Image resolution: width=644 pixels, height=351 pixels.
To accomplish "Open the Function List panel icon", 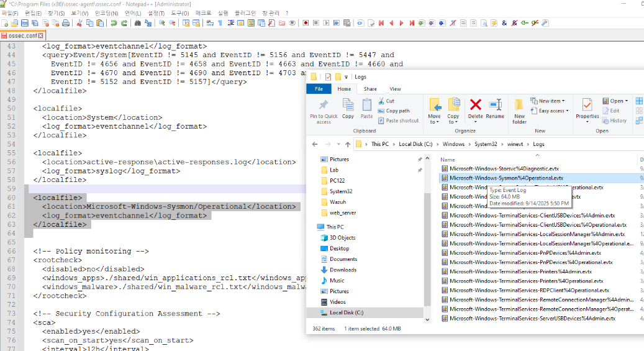I will pyautogui.click(x=271, y=23).
